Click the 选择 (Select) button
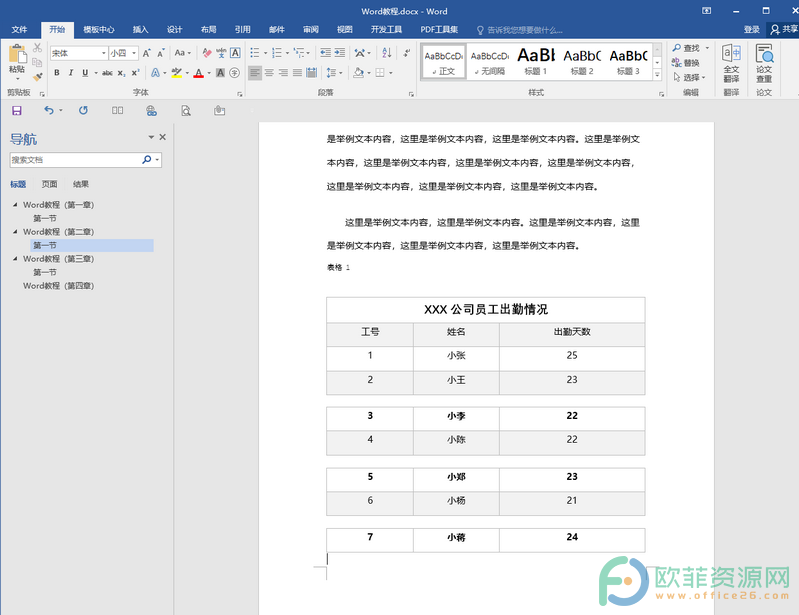The height and width of the screenshot is (615, 799). [x=689, y=77]
